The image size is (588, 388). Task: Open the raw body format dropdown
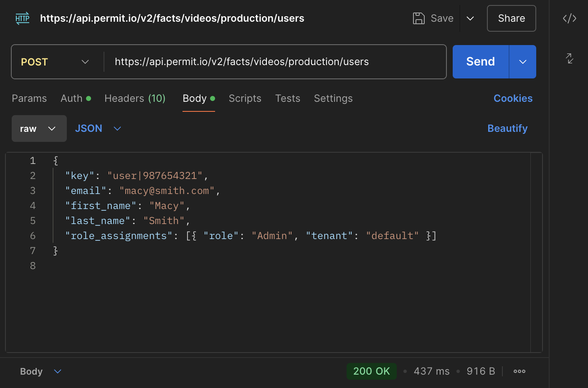(39, 128)
